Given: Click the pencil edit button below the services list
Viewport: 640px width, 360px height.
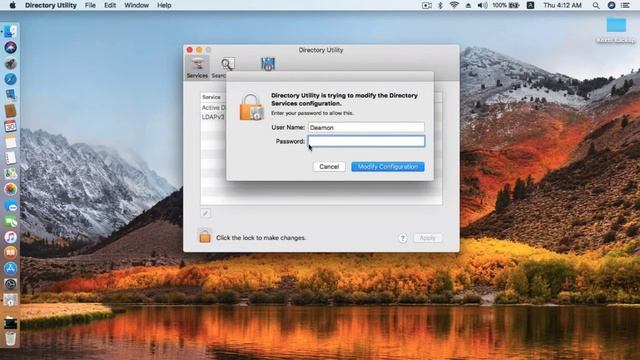Looking at the screenshot, I should point(205,213).
